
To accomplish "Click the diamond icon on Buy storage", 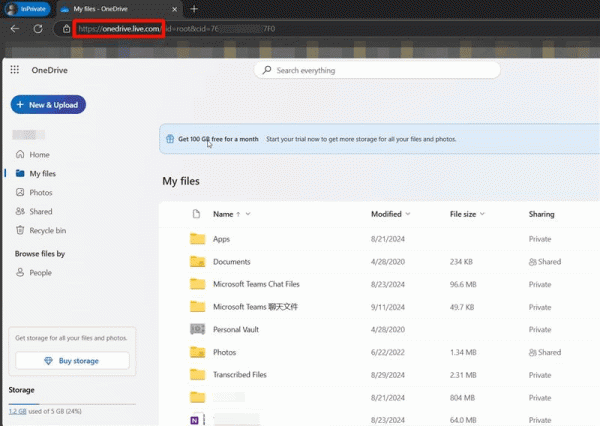I will point(48,361).
